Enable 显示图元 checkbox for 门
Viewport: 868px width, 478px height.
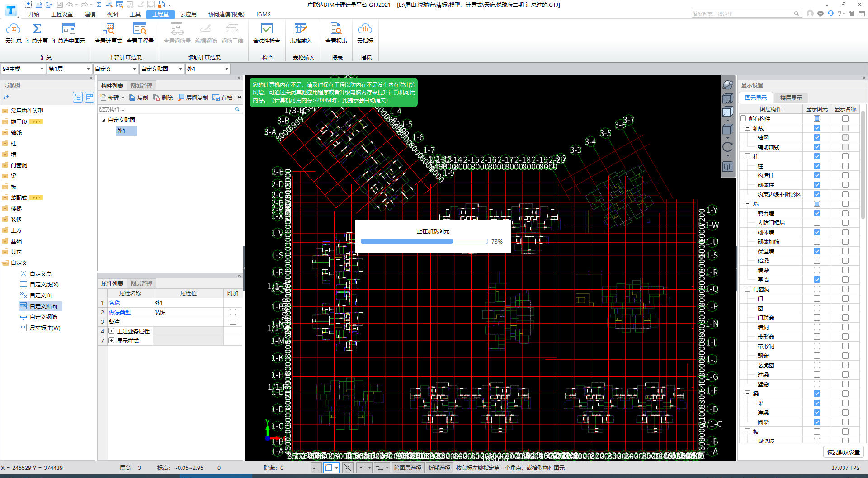pyautogui.click(x=817, y=299)
